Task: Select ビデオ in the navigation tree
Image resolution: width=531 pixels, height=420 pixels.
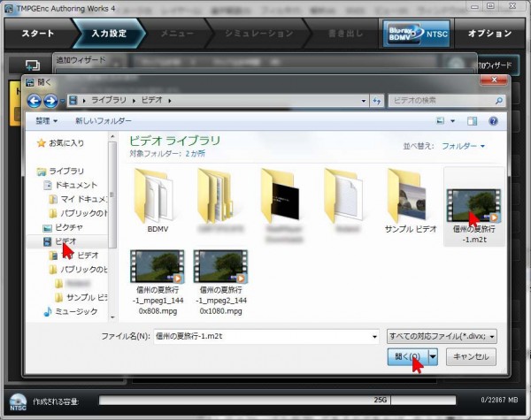Action: (65, 241)
